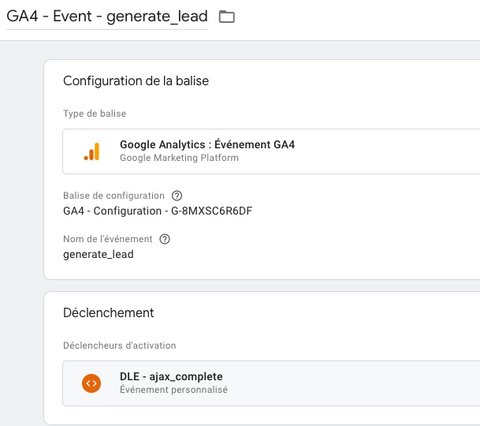Click the Balise de configuration label
Screen dimensions: 480x426
tap(114, 196)
